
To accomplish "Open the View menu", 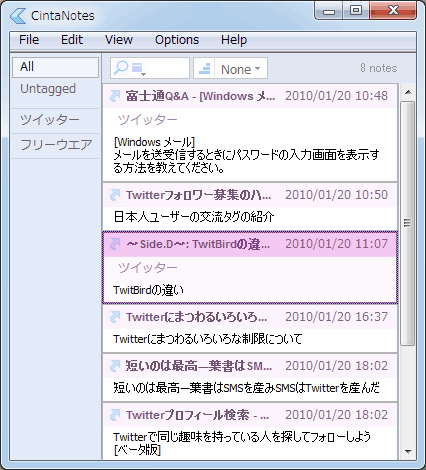I will coord(119,40).
